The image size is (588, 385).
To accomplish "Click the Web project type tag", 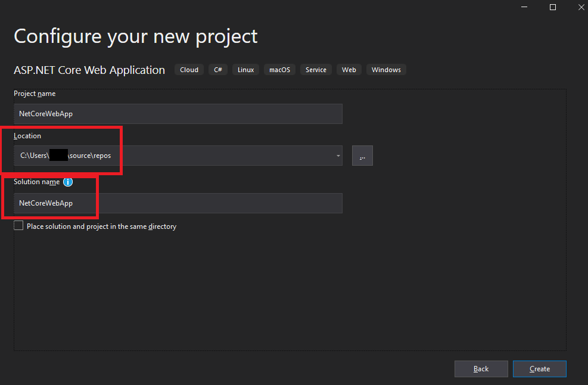I will click(x=349, y=70).
